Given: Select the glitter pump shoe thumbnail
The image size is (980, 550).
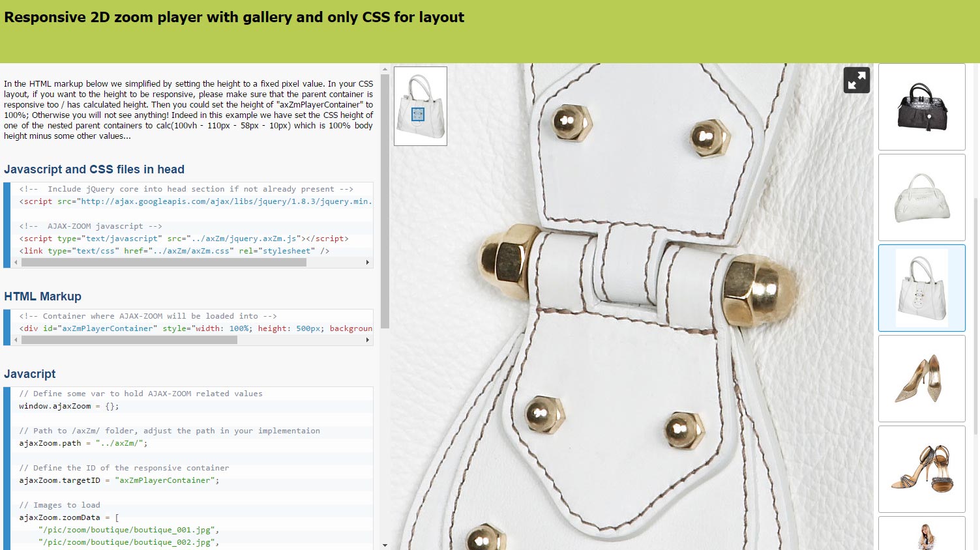Looking at the screenshot, I should click(922, 379).
